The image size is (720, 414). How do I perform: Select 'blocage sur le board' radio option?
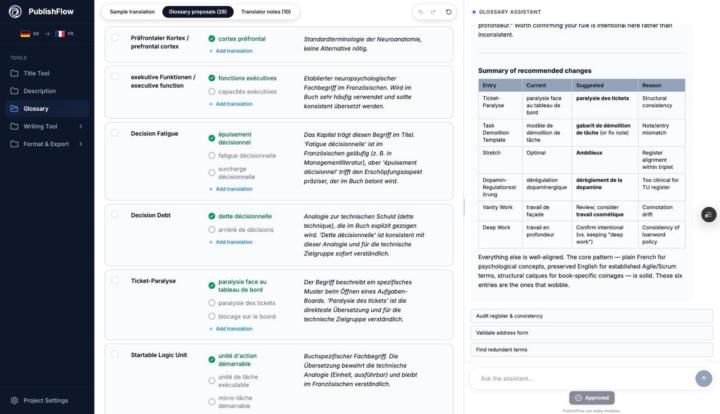212,317
